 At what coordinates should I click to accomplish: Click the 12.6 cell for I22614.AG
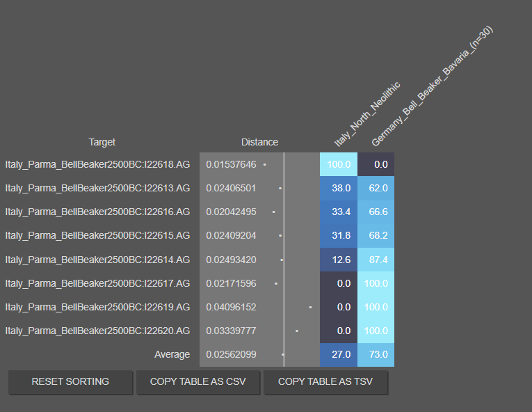tap(339, 260)
